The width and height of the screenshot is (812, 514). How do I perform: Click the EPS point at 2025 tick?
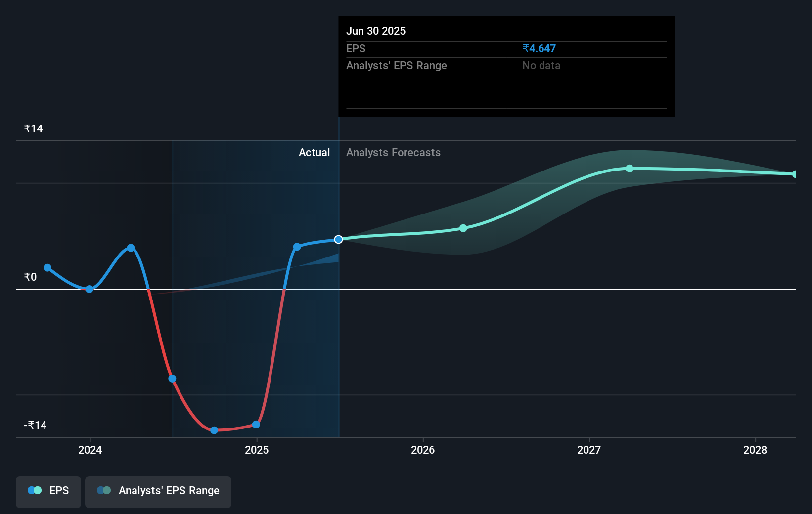click(x=256, y=425)
